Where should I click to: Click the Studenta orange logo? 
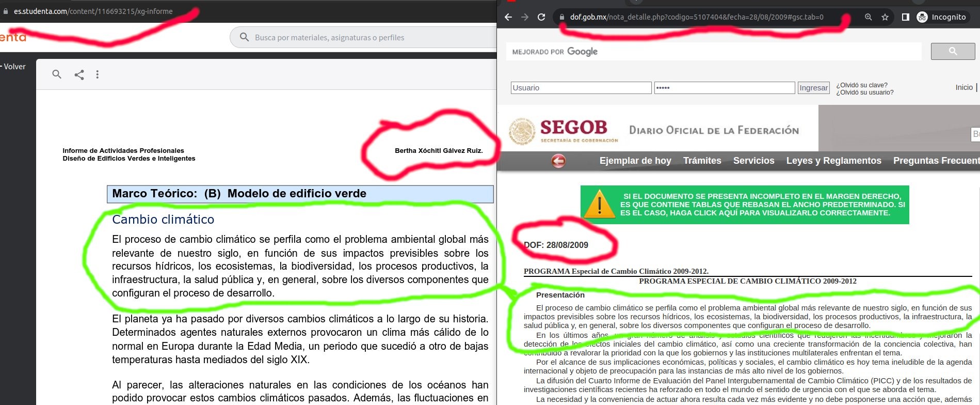pos(13,37)
